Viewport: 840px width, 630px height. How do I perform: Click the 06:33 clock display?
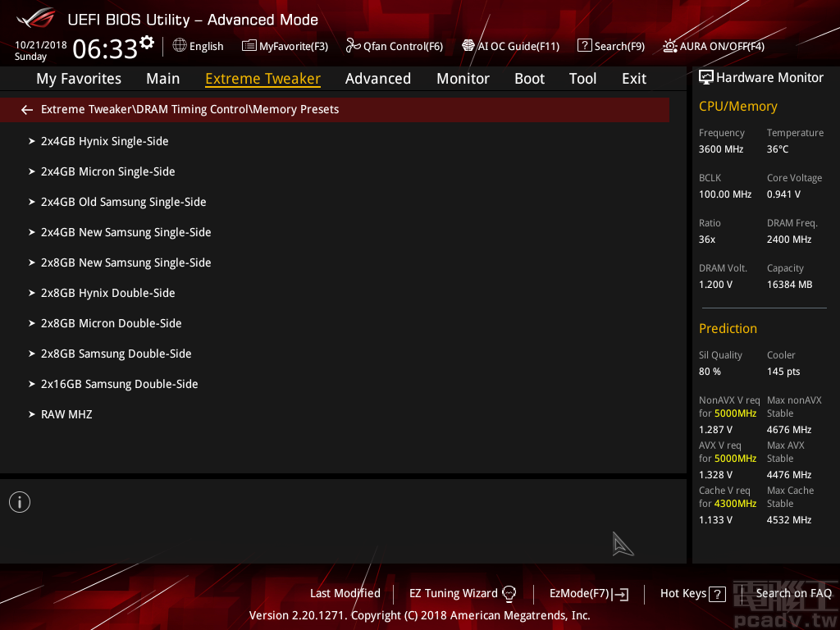coord(105,49)
